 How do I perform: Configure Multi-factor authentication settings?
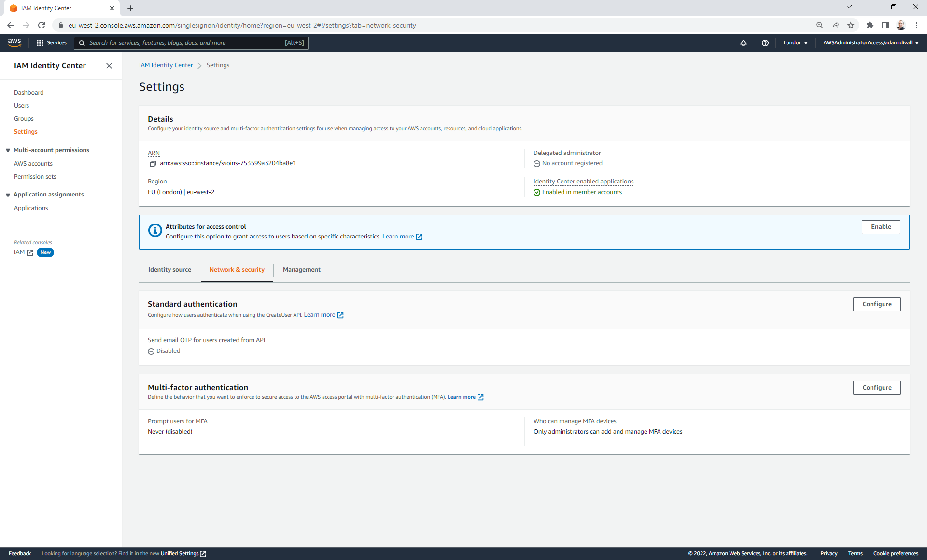point(877,388)
